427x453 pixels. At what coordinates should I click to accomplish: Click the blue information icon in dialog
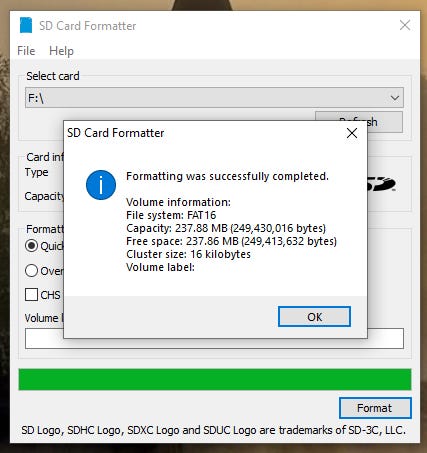[x=101, y=185]
